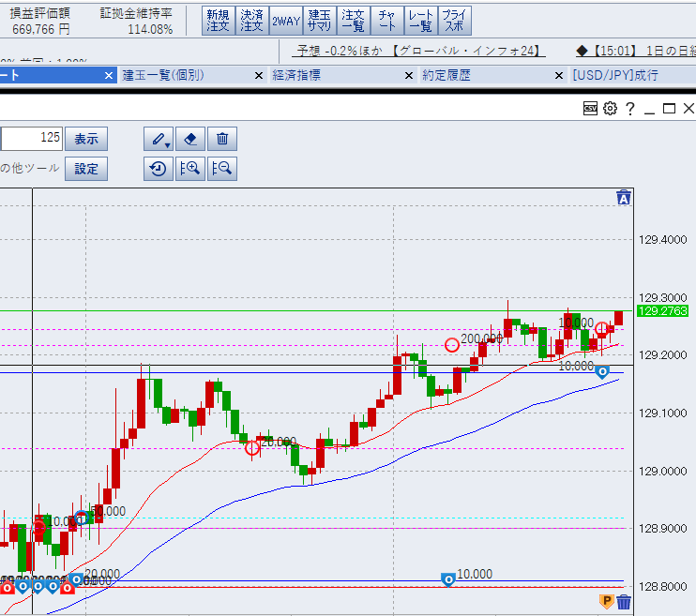Toggle the auto-scale 'A' icon on chart

[624, 197]
